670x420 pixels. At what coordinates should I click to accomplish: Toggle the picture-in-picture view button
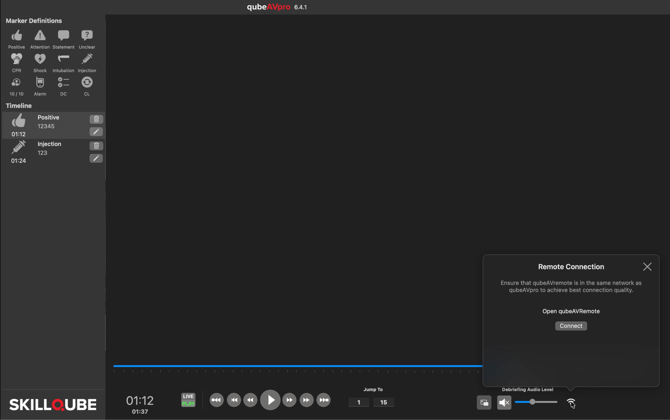[484, 402]
